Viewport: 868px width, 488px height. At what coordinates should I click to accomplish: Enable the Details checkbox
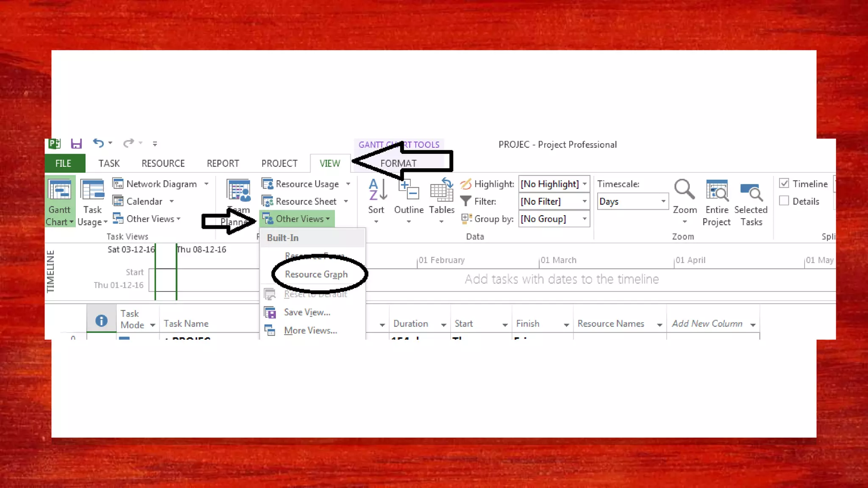pos(784,201)
